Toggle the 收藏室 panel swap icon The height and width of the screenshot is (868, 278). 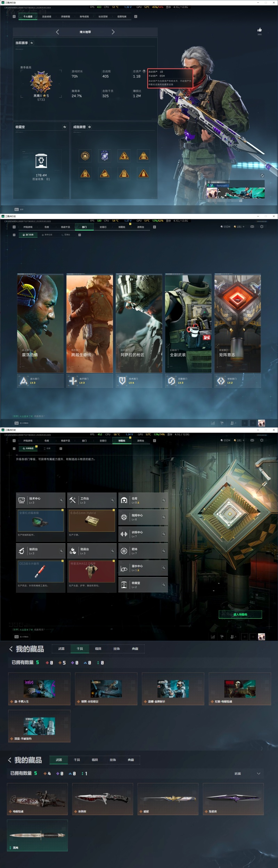[65, 127]
